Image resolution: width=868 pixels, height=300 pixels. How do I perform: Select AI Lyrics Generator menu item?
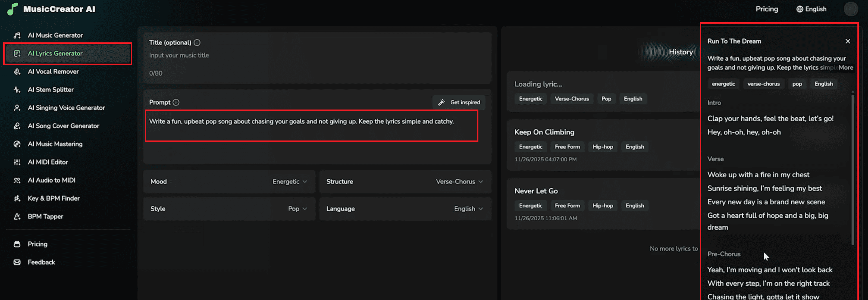point(55,53)
